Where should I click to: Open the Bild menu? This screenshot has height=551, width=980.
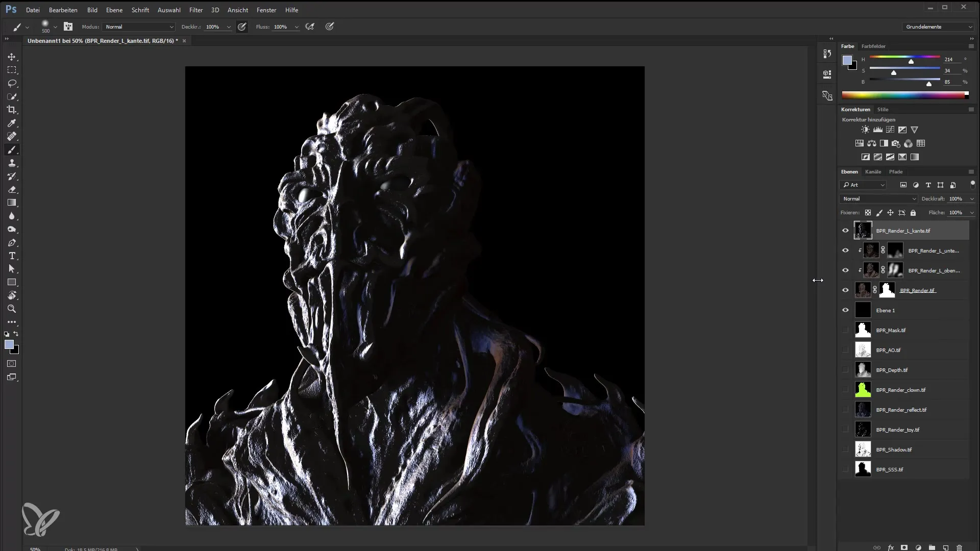92,9
